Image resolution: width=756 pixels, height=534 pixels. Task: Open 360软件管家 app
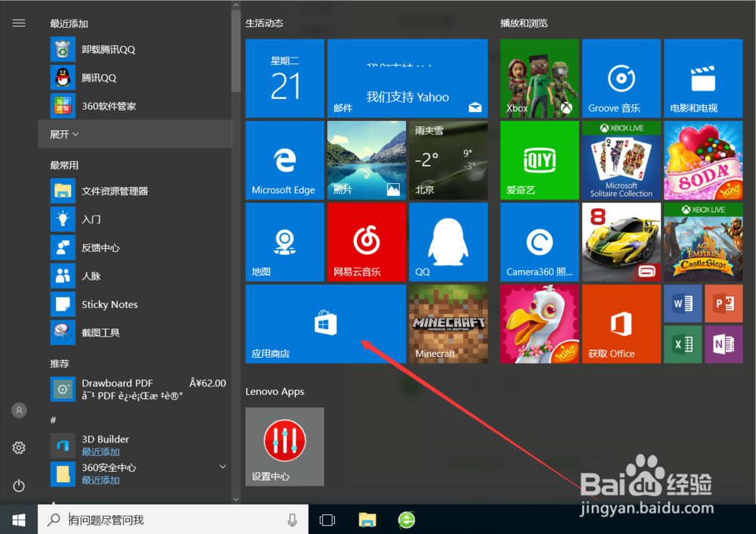[x=135, y=106]
